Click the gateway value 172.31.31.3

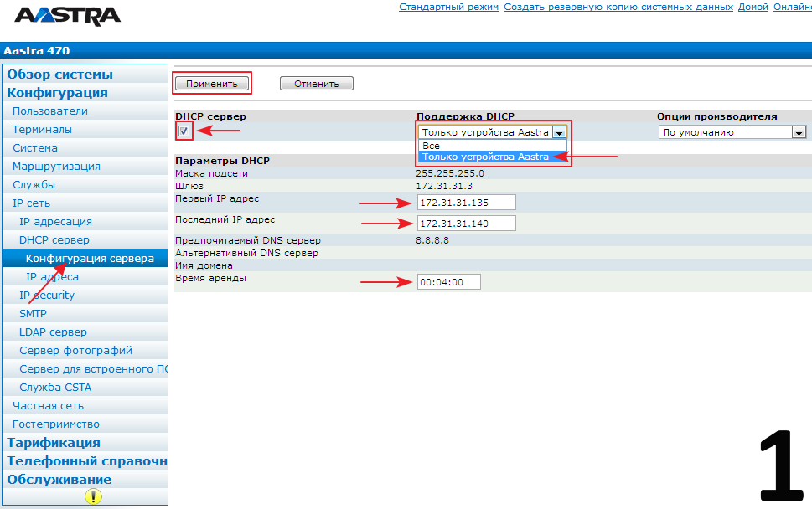pos(444,186)
